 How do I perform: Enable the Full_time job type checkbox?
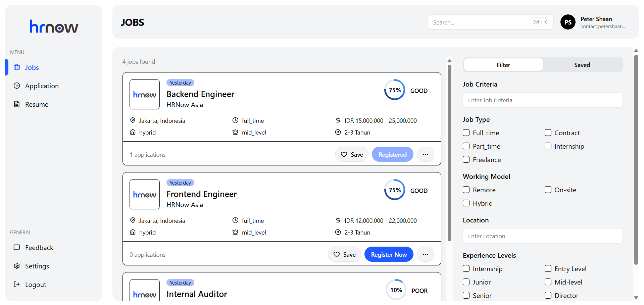[466, 133]
